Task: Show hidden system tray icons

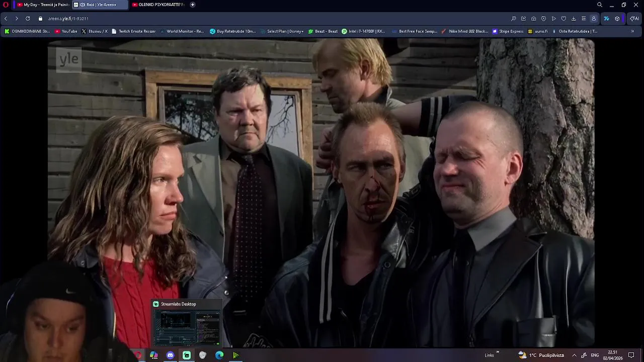Action: click(574, 355)
